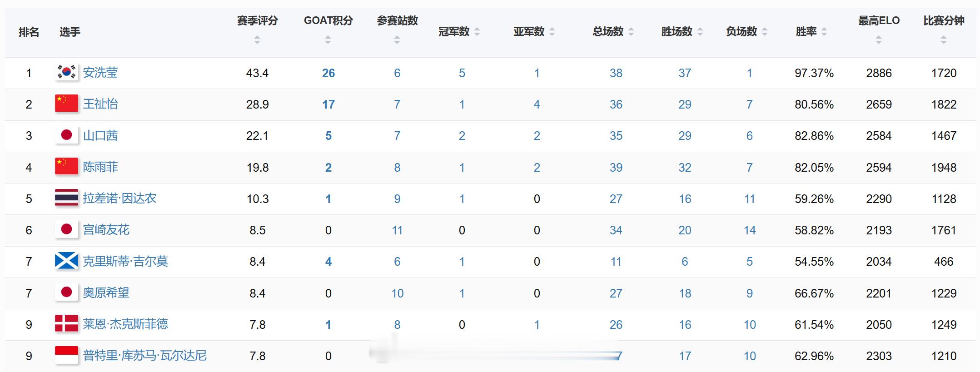
Task: Open 安洗莹 titles count 5
Action: pyautogui.click(x=462, y=73)
